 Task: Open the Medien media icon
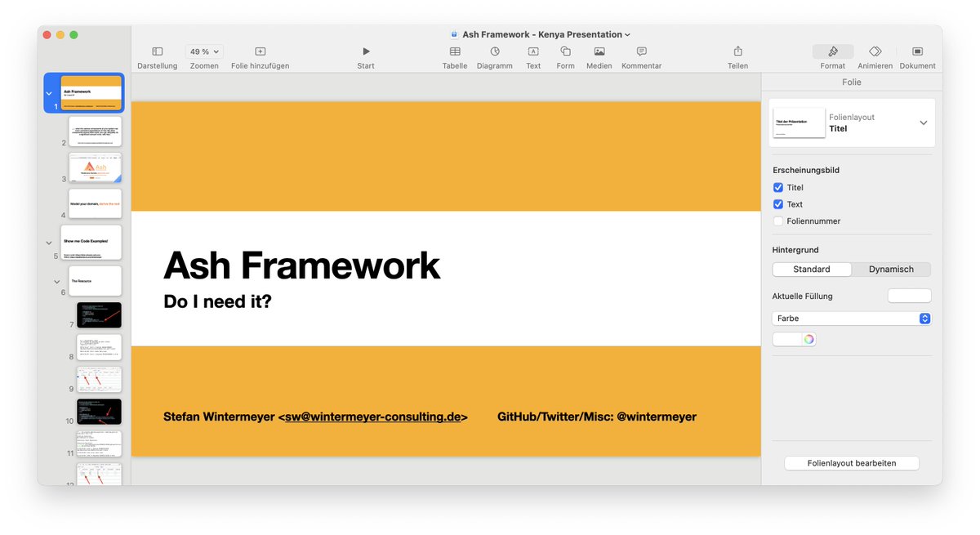[599, 51]
